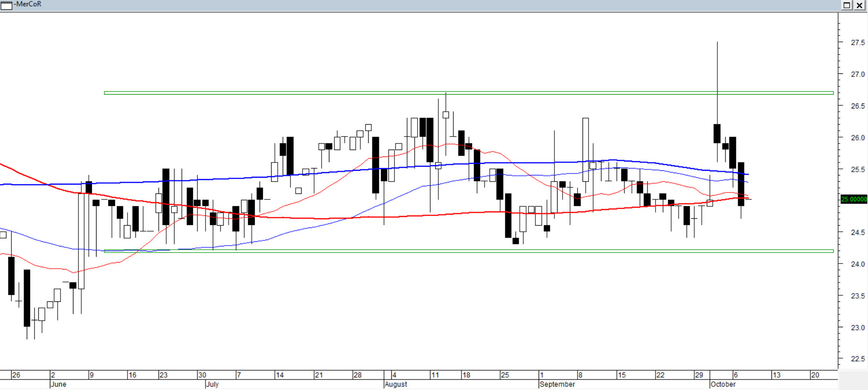This screenshot has height=390, width=868.
Task: Select the lower green support line
Action: point(462,251)
